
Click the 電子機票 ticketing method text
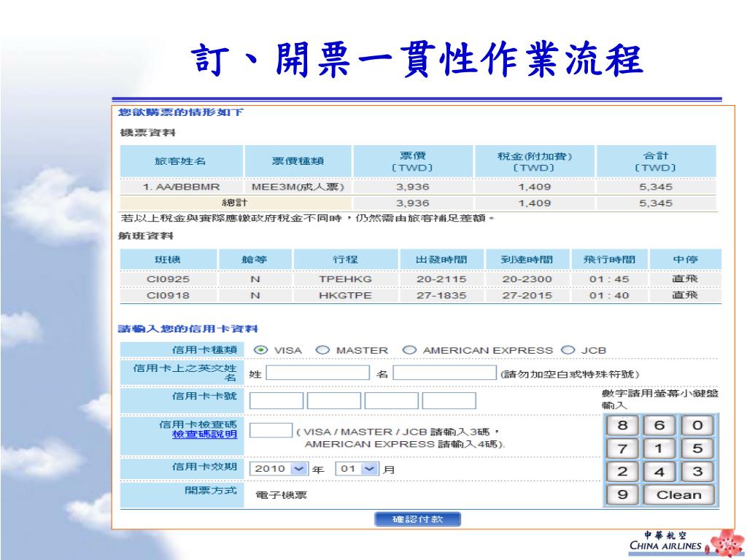tap(281, 495)
